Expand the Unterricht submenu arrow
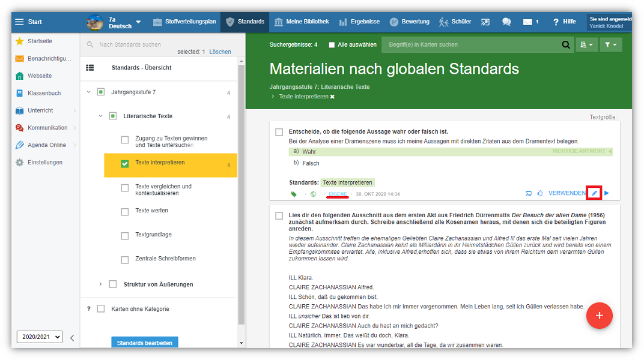The width and height of the screenshot is (644, 360). tap(74, 111)
